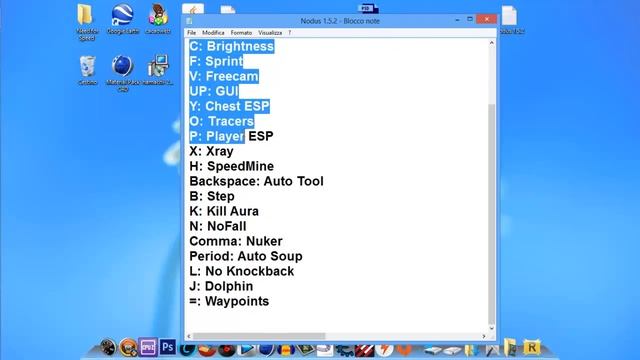Close the Nodus Notepad window
The width and height of the screenshot is (640, 360).
(x=487, y=19)
